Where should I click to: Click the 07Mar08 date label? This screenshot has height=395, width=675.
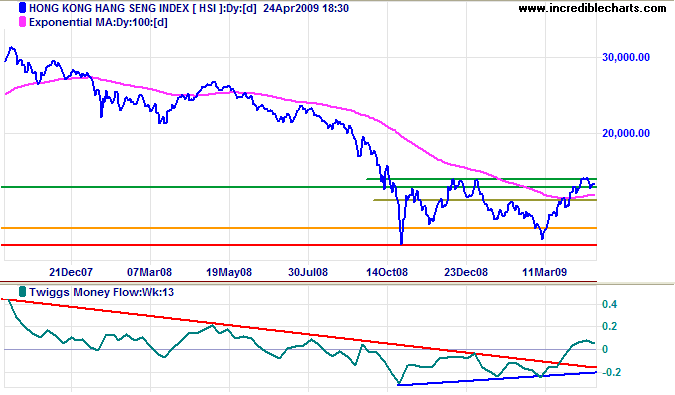pyautogui.click(x=149, y=272)
